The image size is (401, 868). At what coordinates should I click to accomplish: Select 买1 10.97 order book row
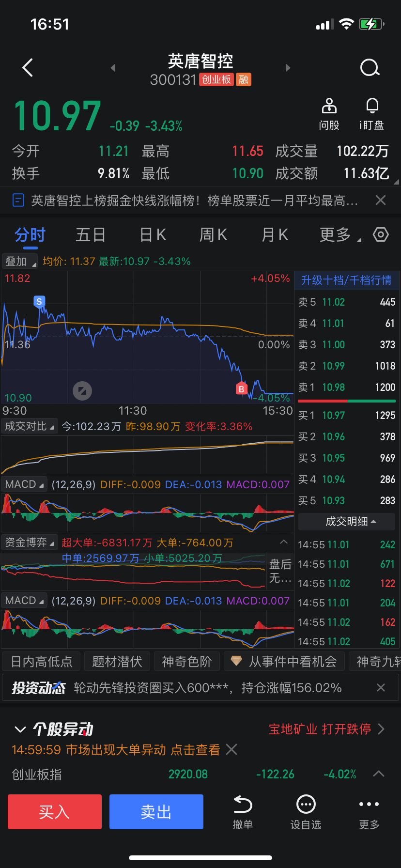click(347, 416)
